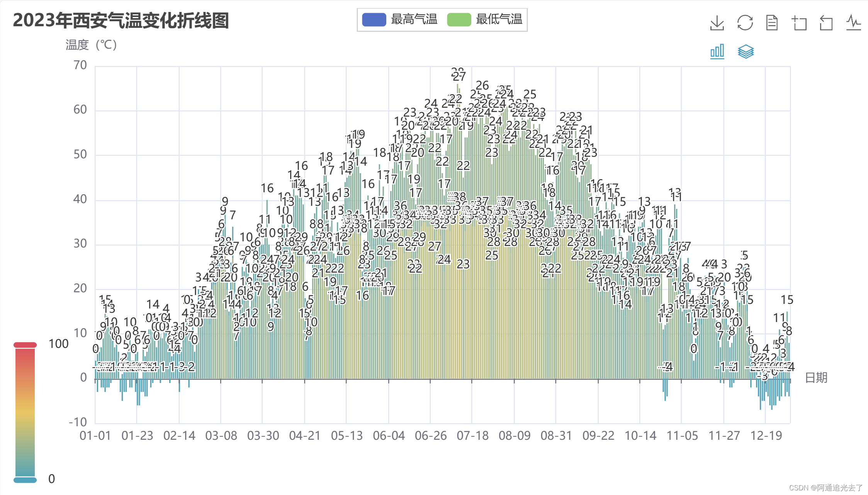868x495 pixels.
Task: Click the y-axis value 40
Action: pyautogui.click(x=80, y=199)
